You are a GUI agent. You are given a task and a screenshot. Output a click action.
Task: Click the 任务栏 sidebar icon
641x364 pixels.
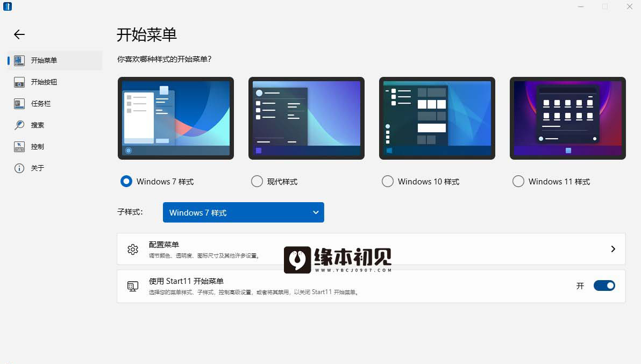tap(19, 104)
